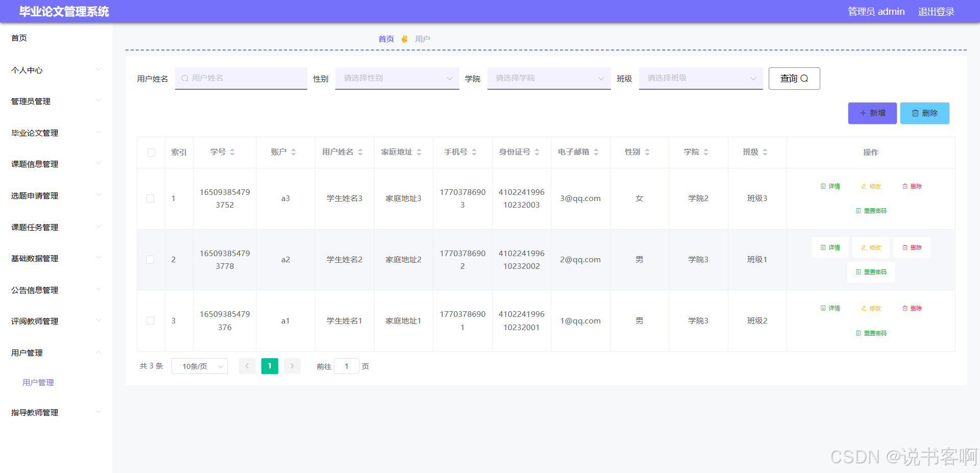Focus the 用户姓名 search input
The height and width of the screenshot is (473, 980).
pos(241,78)
